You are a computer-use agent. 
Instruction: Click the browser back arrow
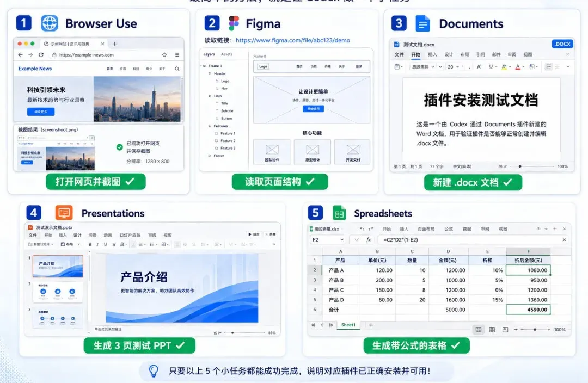(20, 55)
